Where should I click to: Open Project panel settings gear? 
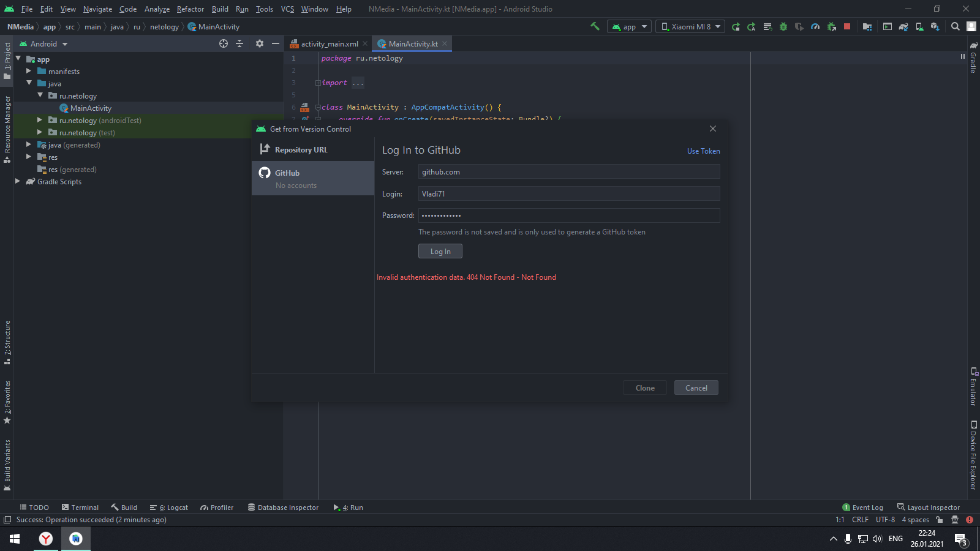pos(260,43)
